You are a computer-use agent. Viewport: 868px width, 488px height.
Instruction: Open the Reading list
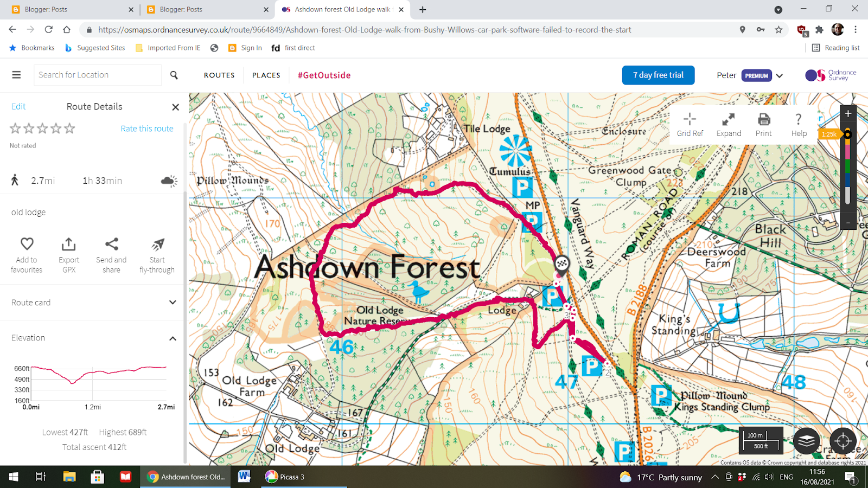click(835, 48)
